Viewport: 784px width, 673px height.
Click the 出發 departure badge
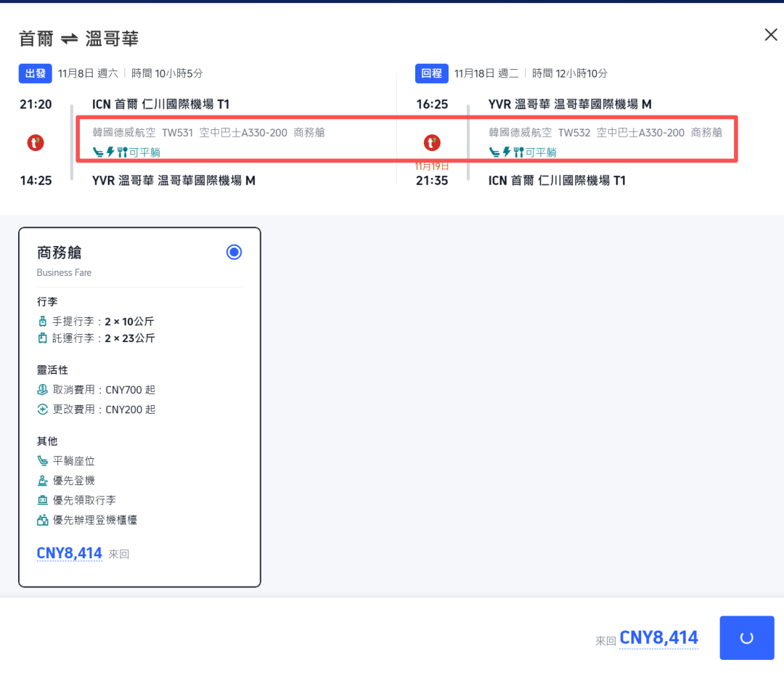[36, 73]
